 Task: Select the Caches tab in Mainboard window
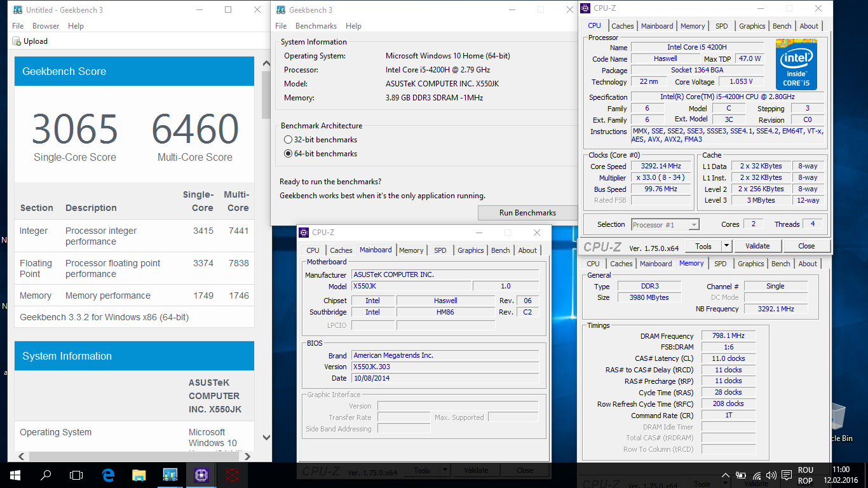341,250
